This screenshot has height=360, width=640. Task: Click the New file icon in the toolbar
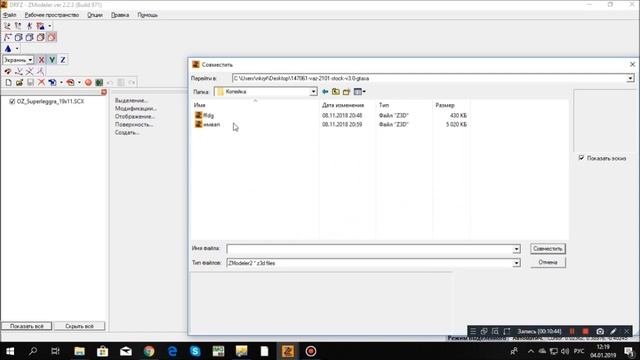pyautogui.click(x=9, y=82)
